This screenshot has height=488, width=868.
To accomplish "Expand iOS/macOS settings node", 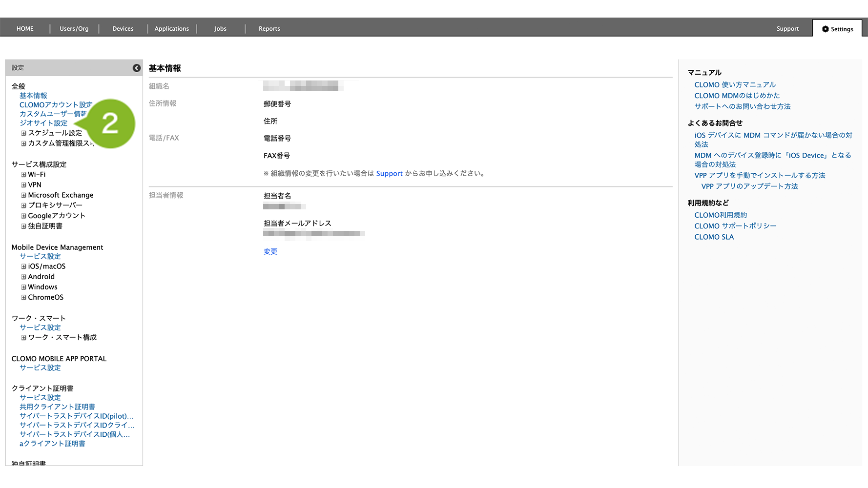I will [23, 266].
